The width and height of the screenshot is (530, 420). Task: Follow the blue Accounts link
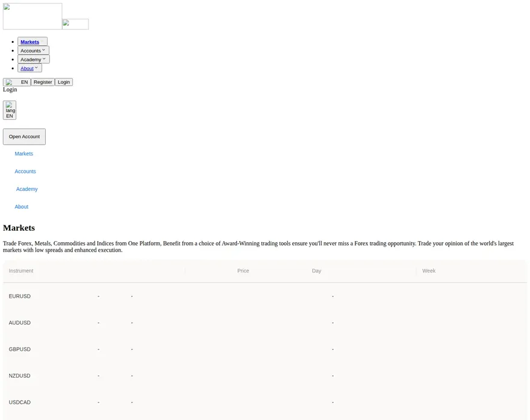(25, 171)
